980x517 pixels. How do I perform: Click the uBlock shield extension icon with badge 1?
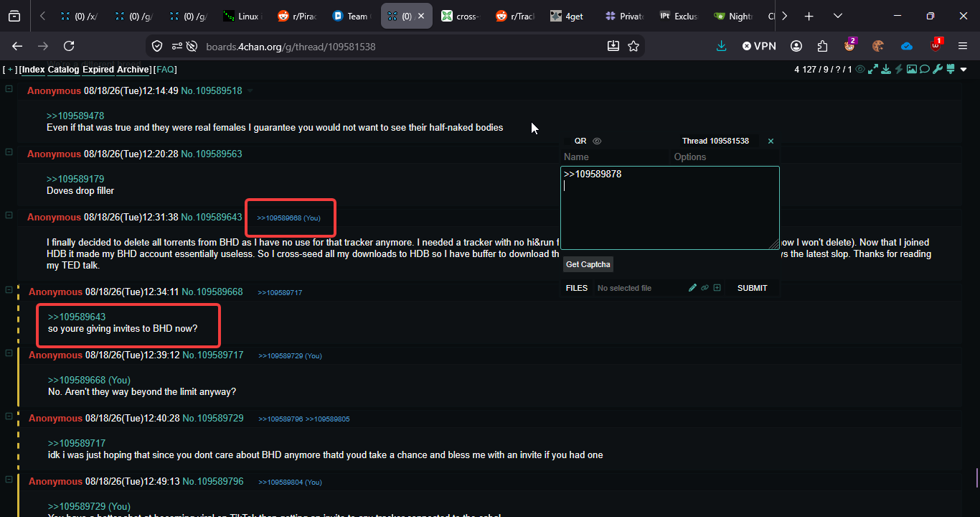[x=936, y=45]
